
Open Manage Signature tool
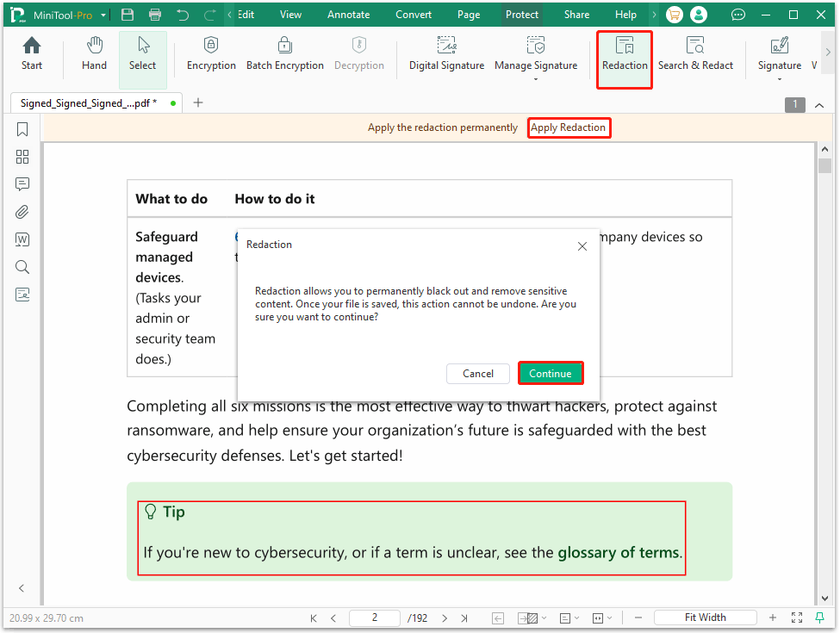(536, 53)
